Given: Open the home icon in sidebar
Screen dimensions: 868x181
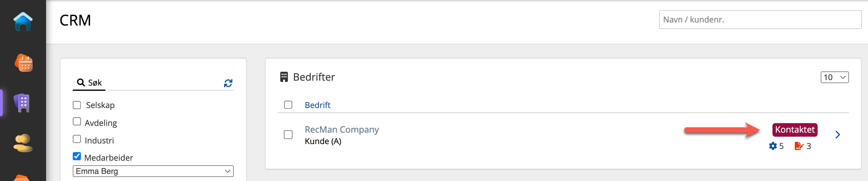Looking at the screenshot, I should (23, 21).
